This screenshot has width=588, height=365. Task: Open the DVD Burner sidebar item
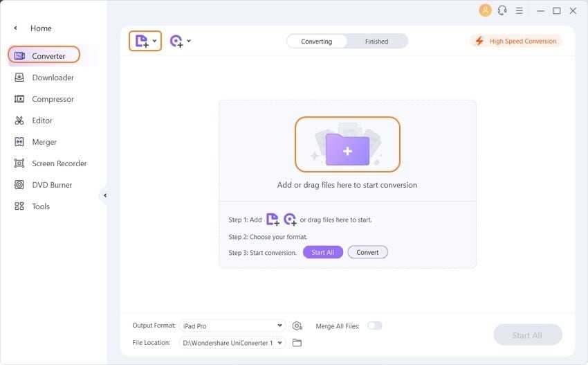click(52, 185)
